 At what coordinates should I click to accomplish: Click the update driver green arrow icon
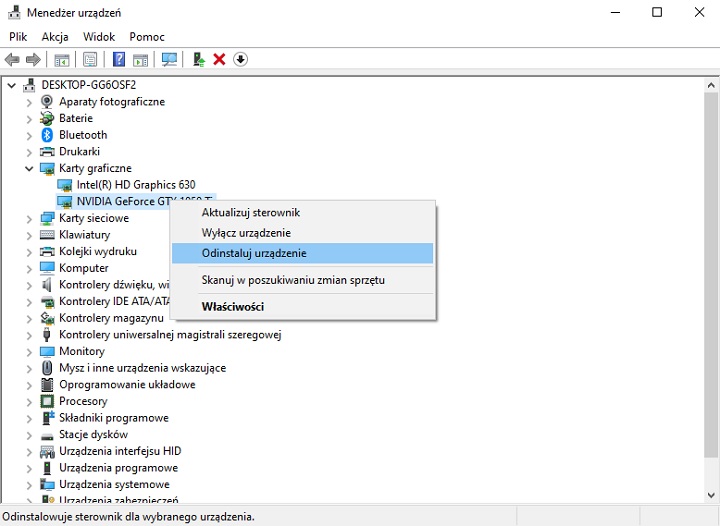point(199,60)
